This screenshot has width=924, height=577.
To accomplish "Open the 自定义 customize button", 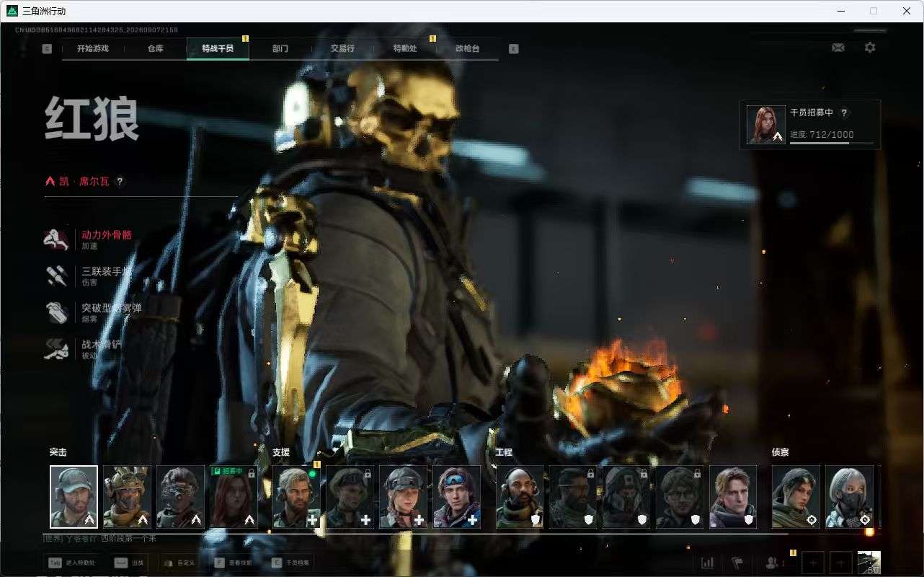I will coord(179,563).
